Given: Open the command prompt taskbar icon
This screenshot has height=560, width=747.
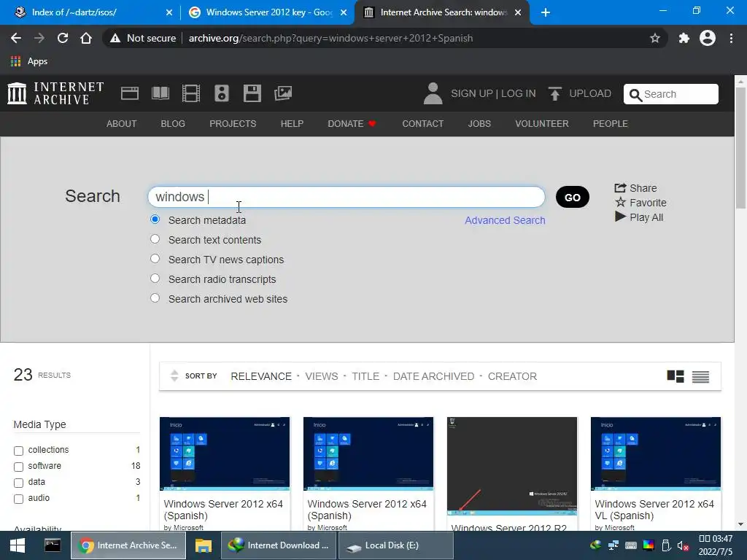Looking at the screenshot, I should point(53,545).
